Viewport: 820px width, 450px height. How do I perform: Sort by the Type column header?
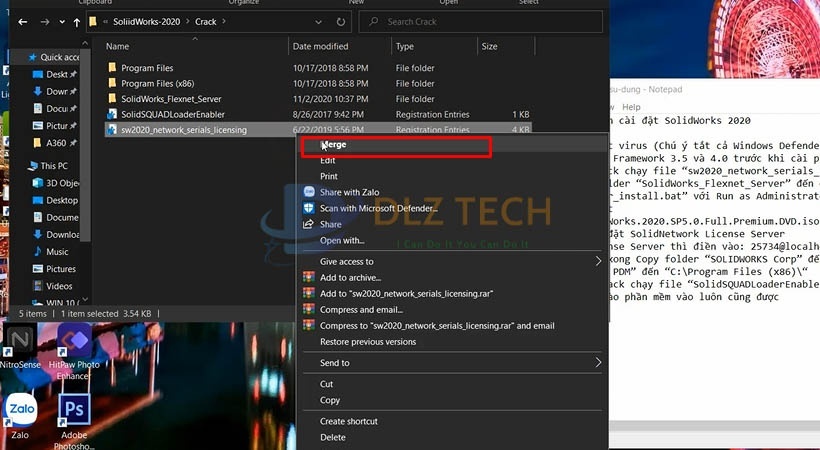(x=405, y=47)
